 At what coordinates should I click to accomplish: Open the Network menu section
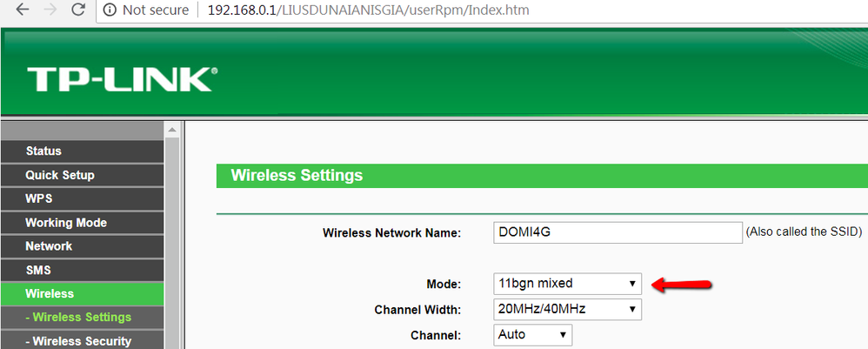[x=82, y=246]
